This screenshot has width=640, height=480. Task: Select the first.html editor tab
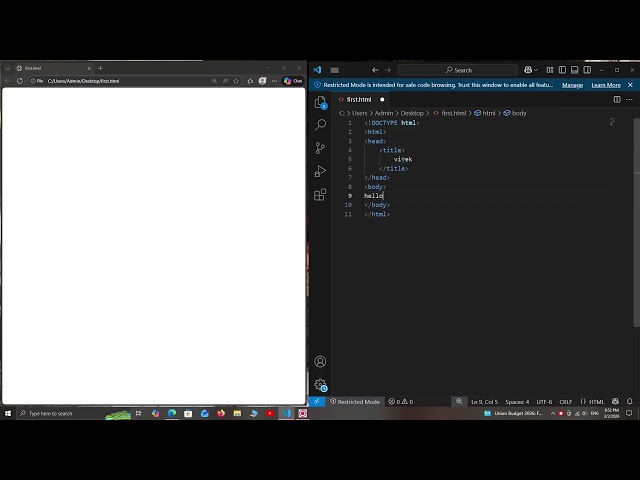point(361,99)
